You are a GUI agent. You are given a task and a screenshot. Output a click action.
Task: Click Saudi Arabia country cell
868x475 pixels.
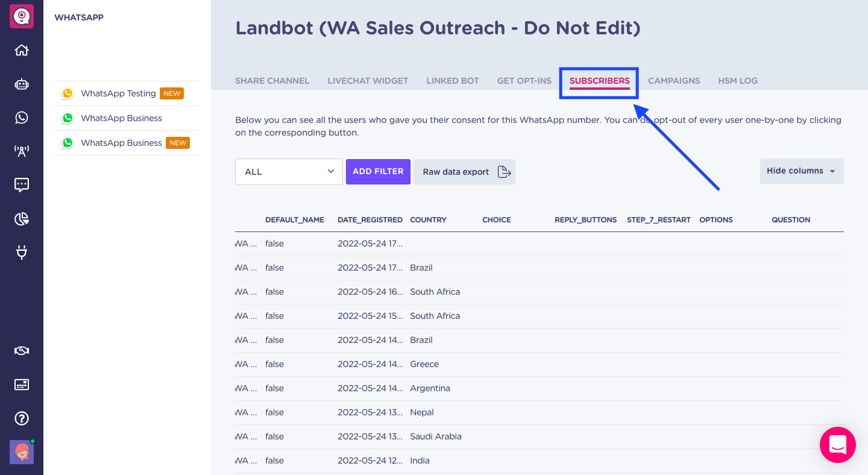(436, 436)
